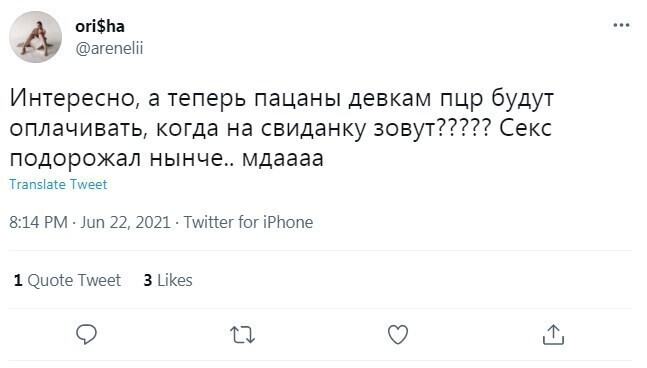Viewport: 647px width, 368px height.
Task: Open the ori$ha display name profile link
Action: 99,26
